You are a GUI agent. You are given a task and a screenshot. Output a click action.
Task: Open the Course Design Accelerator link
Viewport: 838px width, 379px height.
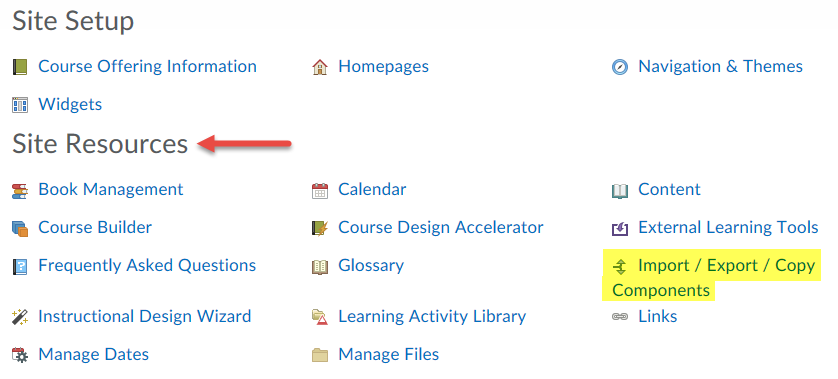(441, 228)
